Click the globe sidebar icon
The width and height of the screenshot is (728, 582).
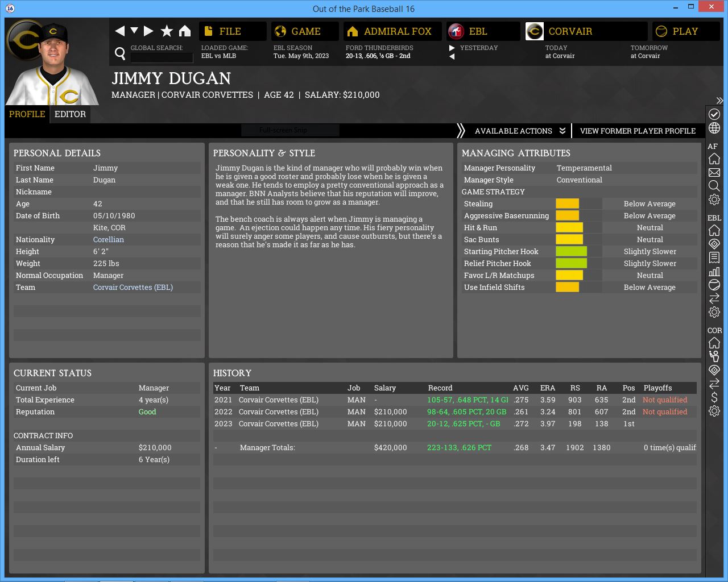click(714, 128)
